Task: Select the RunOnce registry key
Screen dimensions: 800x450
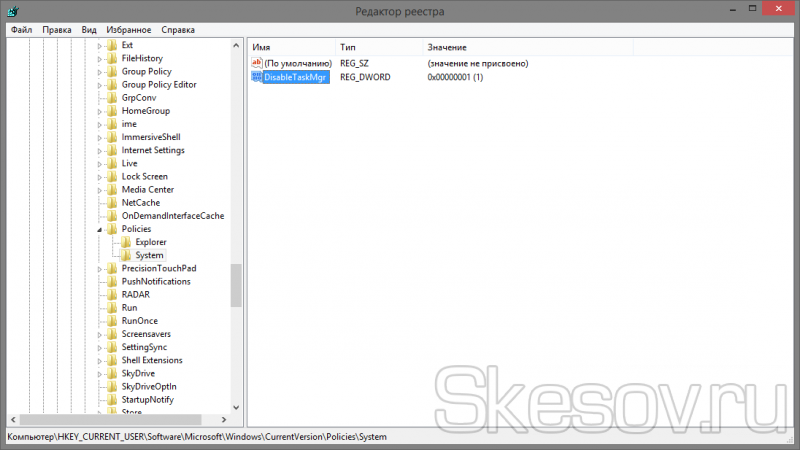Action: 140,321
